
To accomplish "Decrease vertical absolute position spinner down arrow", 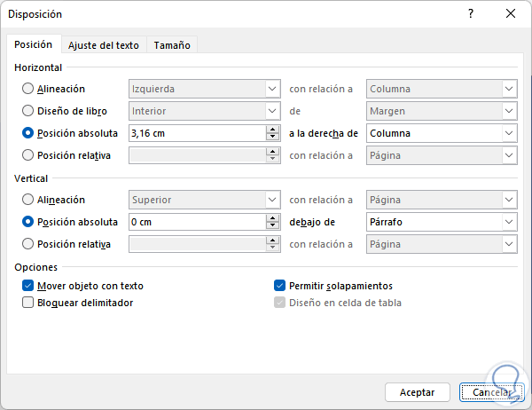I will pos(272,226).
